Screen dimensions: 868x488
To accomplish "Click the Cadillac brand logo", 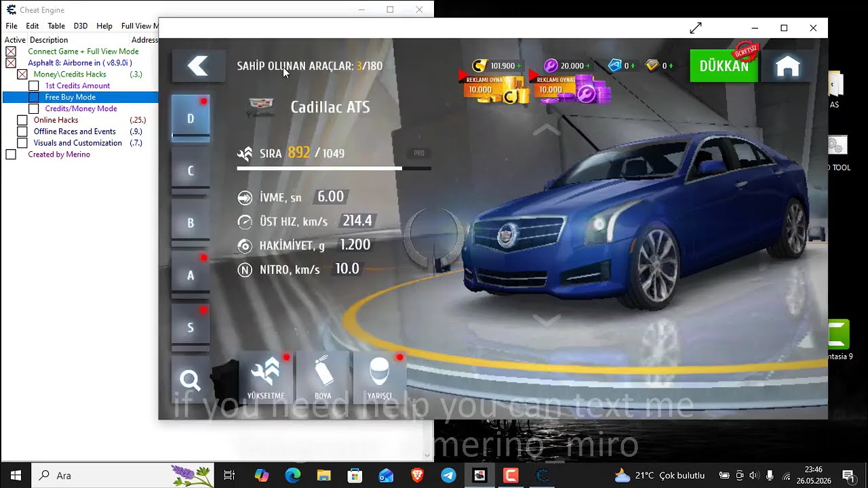I will [262, 107].
